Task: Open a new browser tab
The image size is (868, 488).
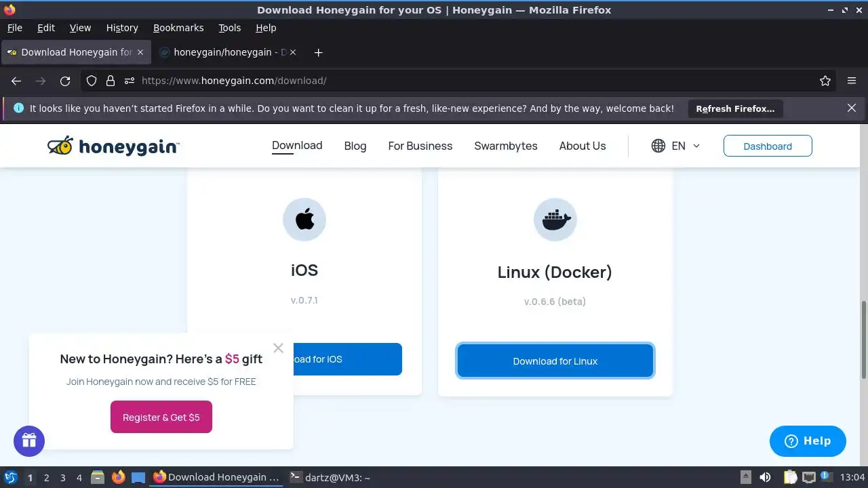Action: tap(318, 52)
